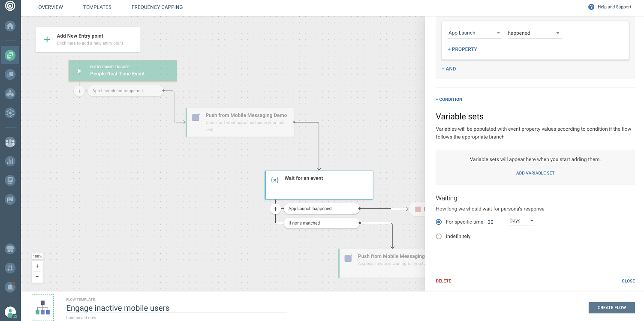Switch to the Templates tab
Screen dimensions: 644x321
point(97,7)
